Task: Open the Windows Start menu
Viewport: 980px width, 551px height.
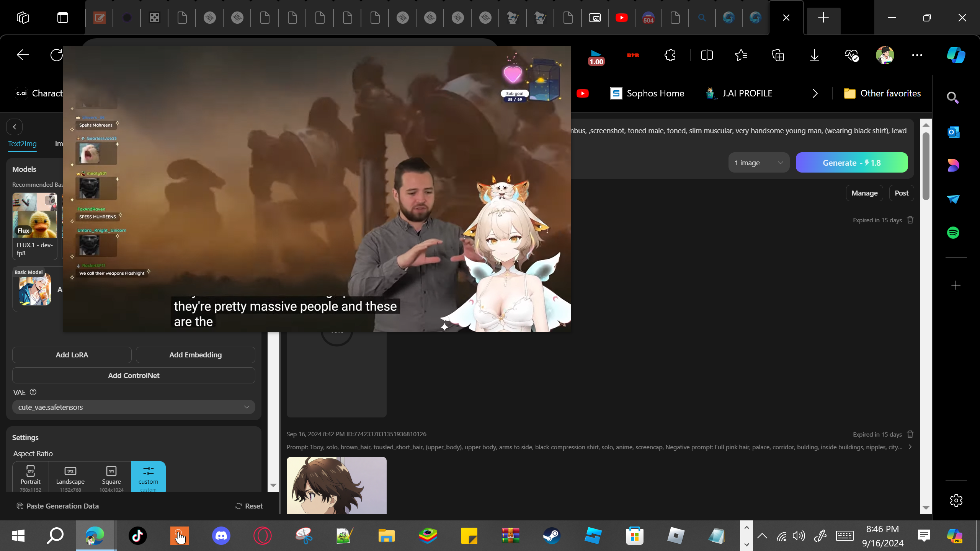Action: [x=18, y=536]
